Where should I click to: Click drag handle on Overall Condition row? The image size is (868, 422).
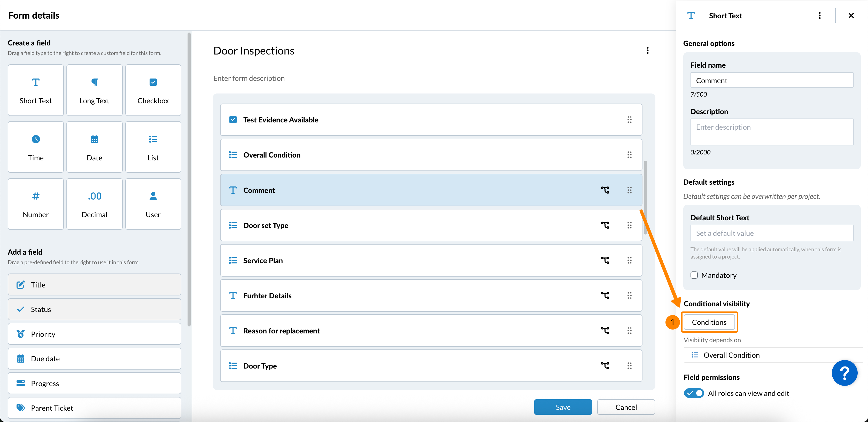point(629,155)
